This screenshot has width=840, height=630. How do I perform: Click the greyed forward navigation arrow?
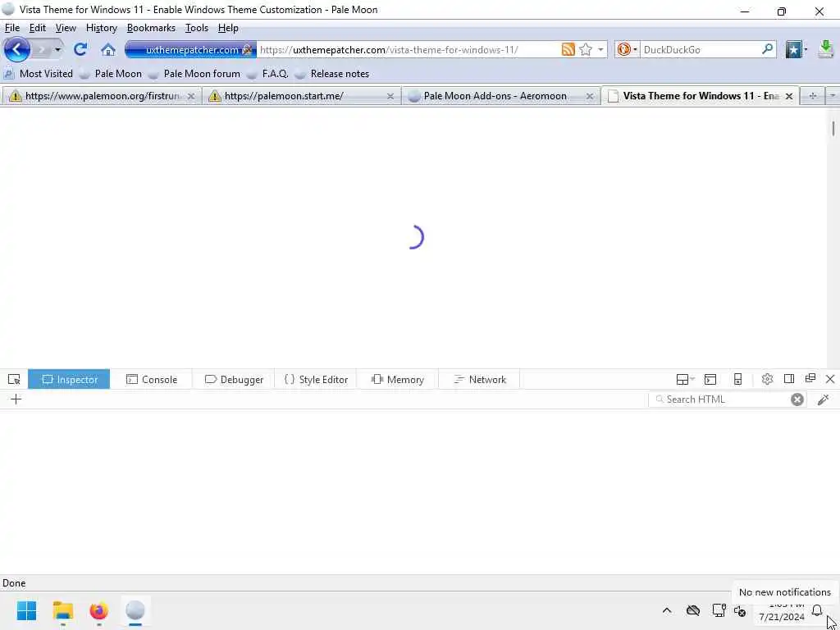tap(41, 50)
